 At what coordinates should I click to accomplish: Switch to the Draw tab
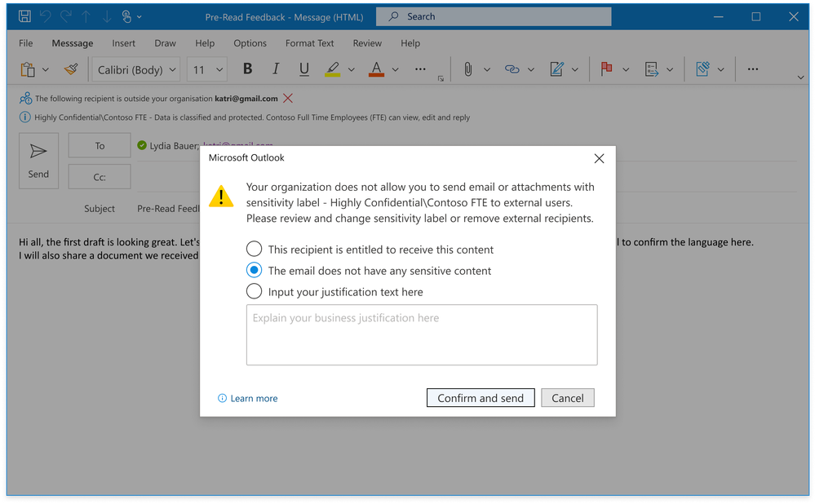coord(165,43)
